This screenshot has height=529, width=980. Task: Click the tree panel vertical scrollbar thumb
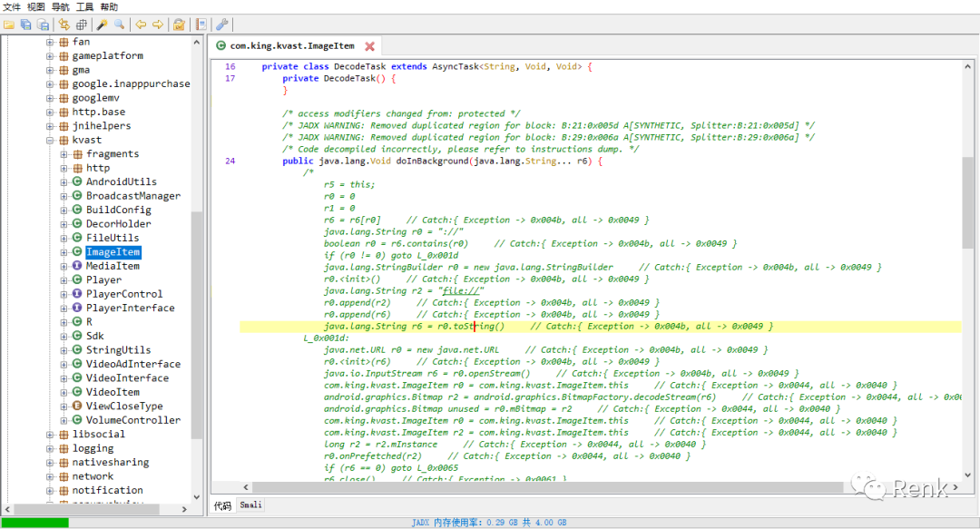(x=196, y=325)
